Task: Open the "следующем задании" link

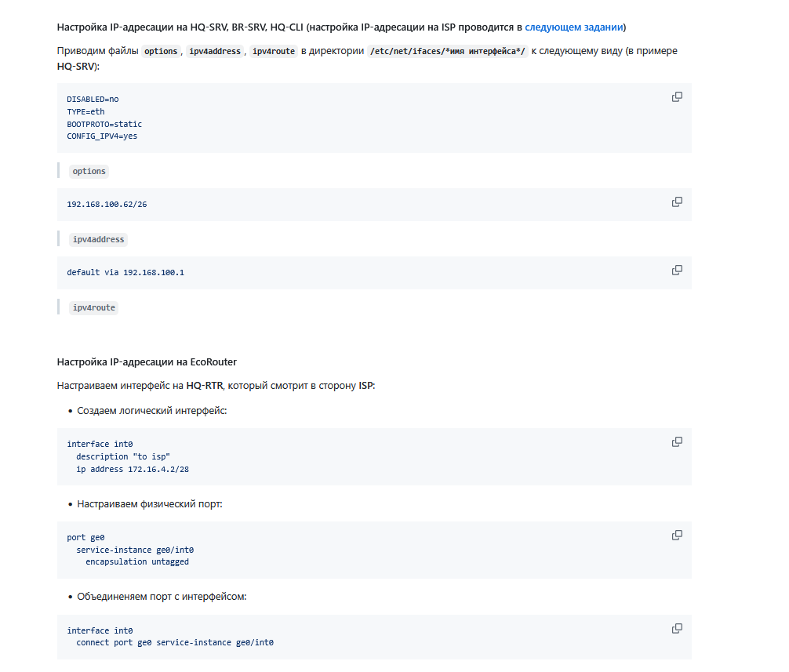Action: 573,27
